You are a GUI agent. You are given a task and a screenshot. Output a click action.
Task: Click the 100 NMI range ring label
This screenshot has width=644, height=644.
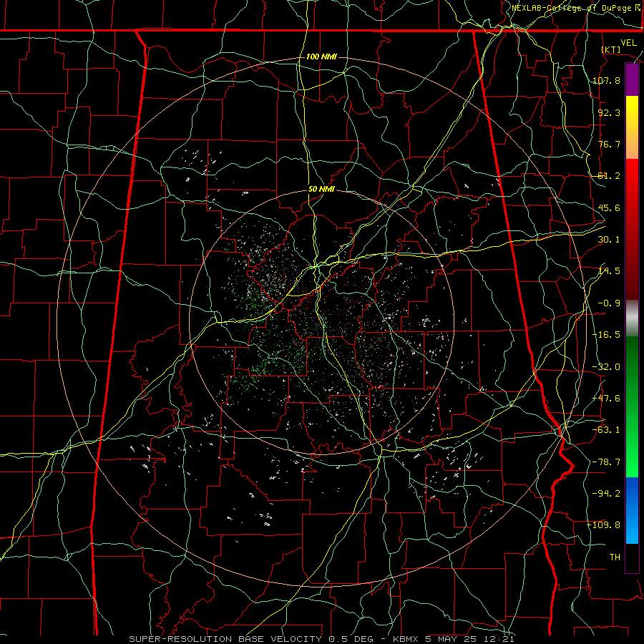click(321, 57)
